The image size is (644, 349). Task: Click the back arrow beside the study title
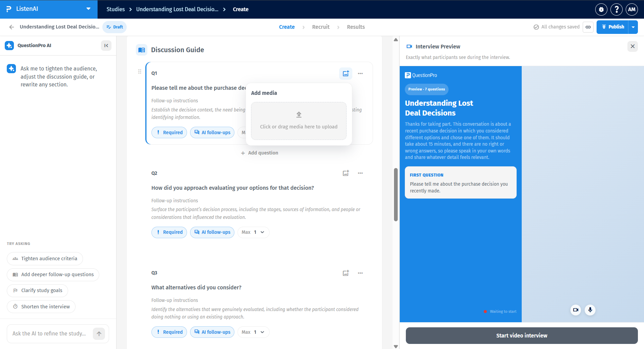pyautogui.click(x=12, y=27)
